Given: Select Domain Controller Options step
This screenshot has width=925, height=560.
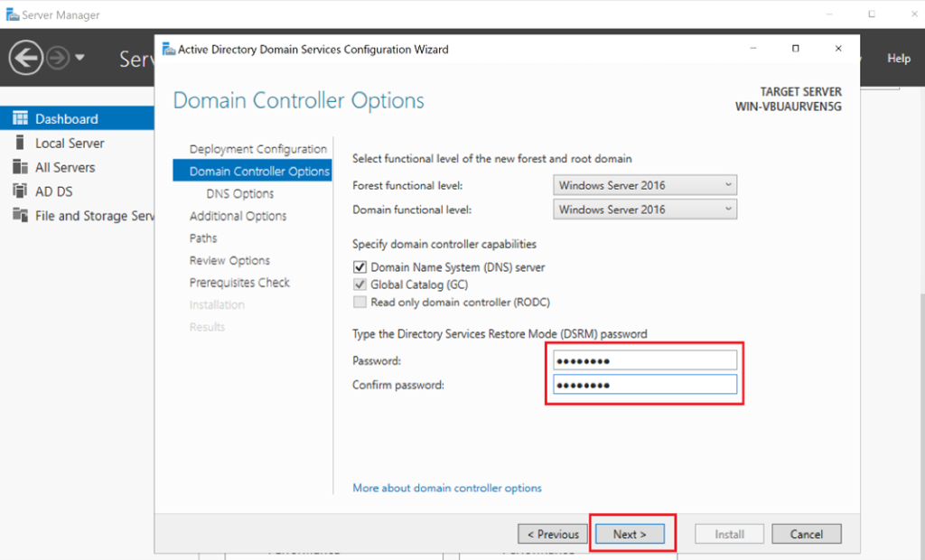Looking at the screenshot, I should [253, 171].
